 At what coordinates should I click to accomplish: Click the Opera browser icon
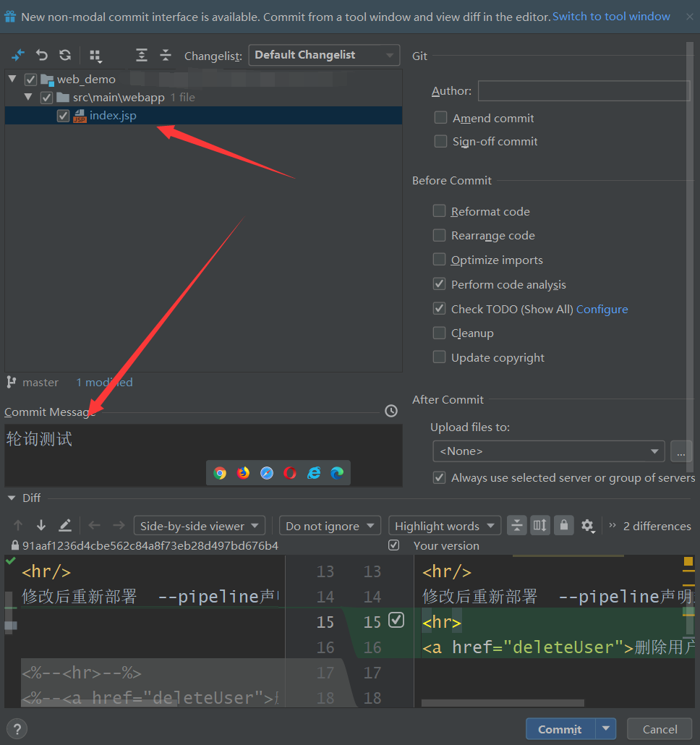pos(290,473)
